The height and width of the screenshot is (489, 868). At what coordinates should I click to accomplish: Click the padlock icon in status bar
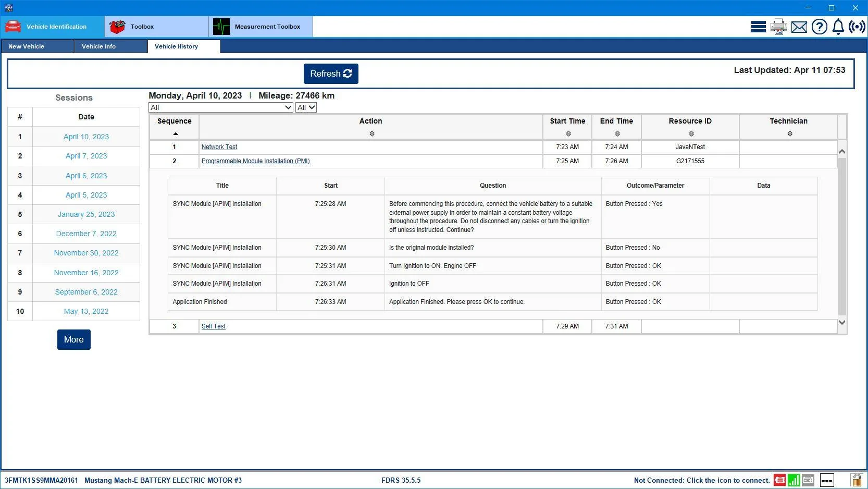coord(856,480)
